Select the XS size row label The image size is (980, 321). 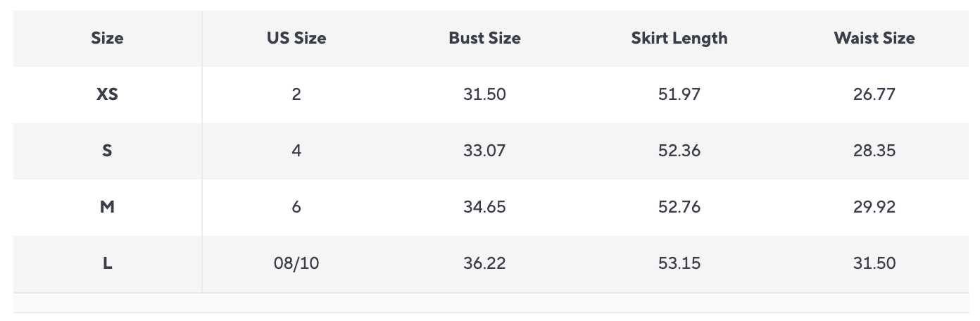tap(107, 94)
